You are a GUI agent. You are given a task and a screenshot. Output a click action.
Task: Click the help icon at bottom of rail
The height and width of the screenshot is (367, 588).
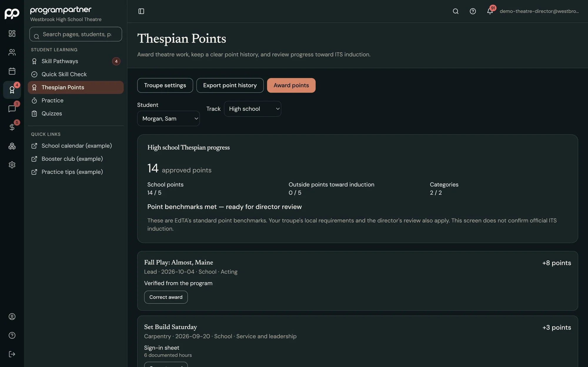(12, 336)
